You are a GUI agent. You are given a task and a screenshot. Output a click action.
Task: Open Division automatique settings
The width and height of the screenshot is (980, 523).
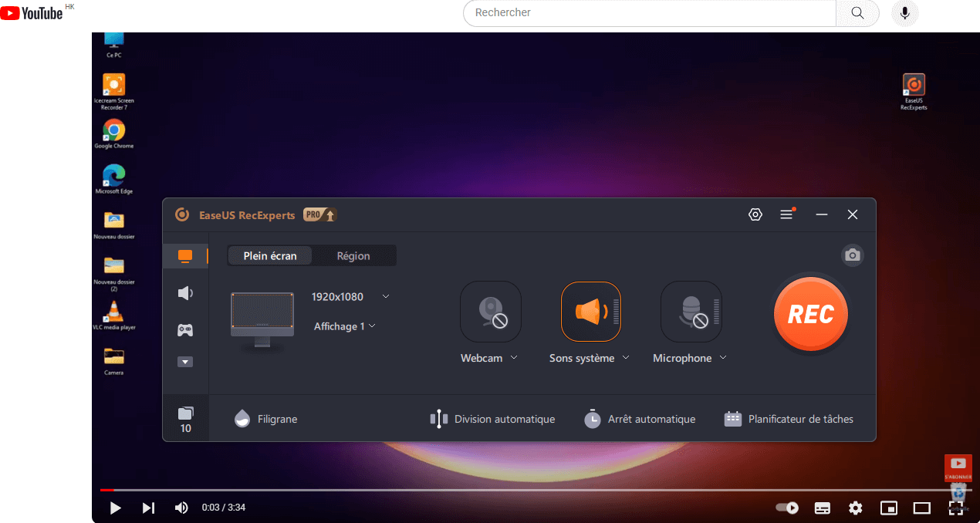point(492,419)
